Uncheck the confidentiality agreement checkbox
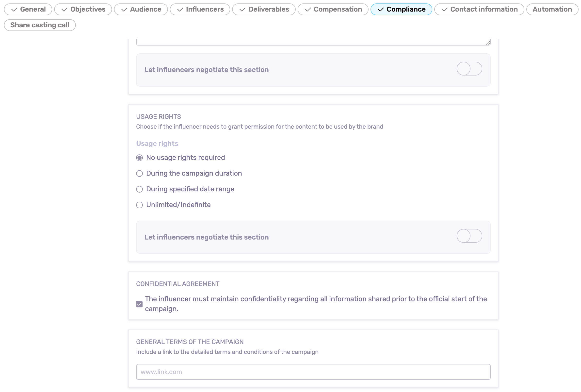The height and width of the screenshot is (392, 581). 140,304
